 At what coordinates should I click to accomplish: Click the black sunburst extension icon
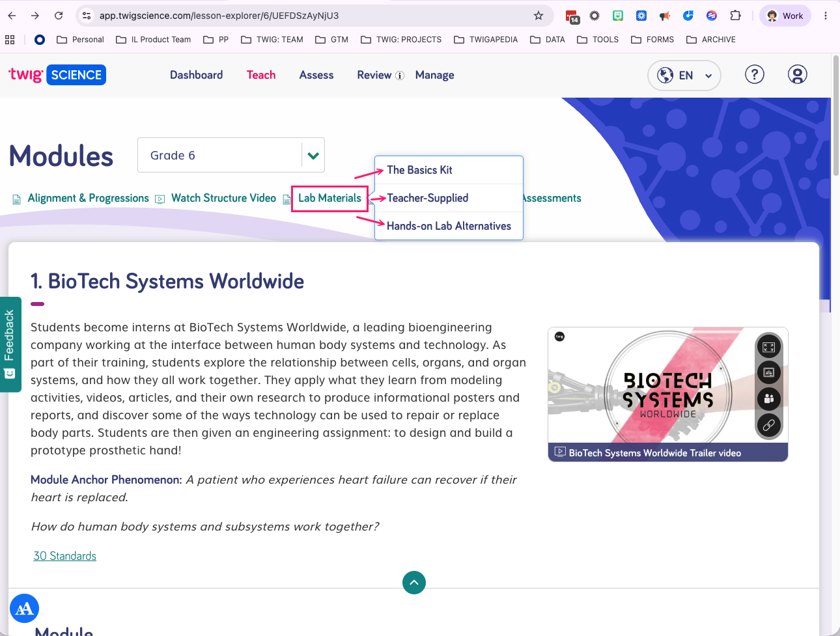point(595,16)
